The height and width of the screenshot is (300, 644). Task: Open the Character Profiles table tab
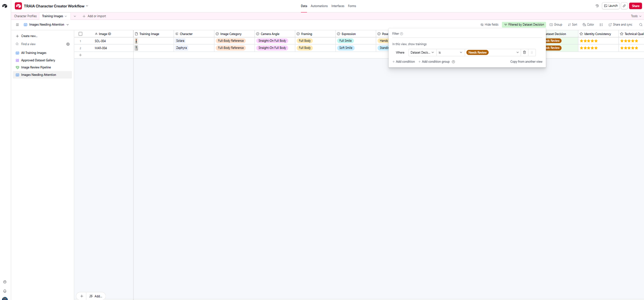(25, 16)
